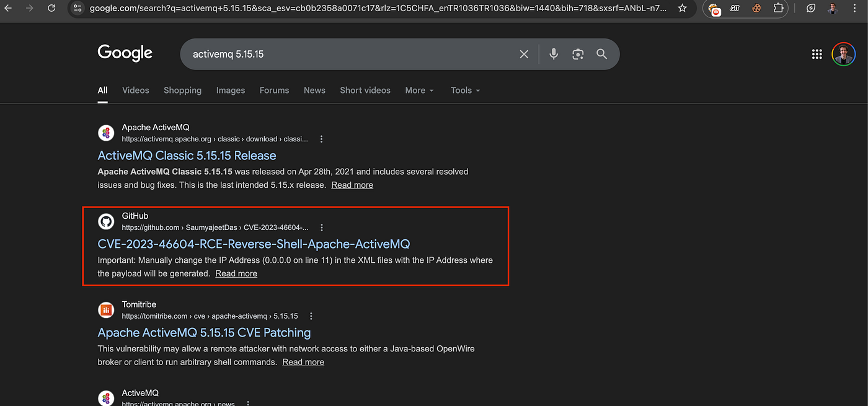Image resolution: width=868 pixels, height=406 pixels.
Task: Switch to the Short videos tab
Action: pyautogui.click(x=365, y=90)
